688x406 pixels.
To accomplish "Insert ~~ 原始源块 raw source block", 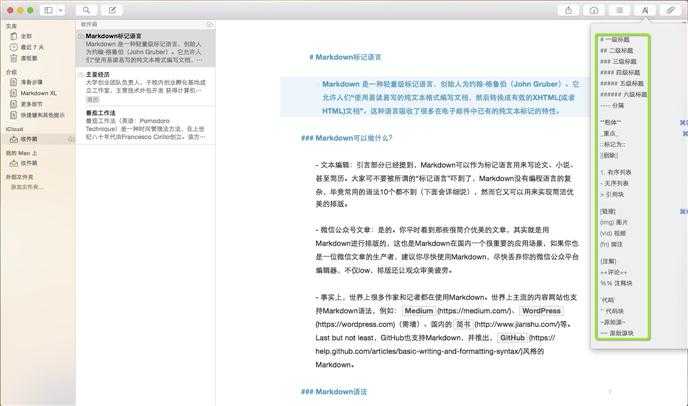I will click(616, 334).
